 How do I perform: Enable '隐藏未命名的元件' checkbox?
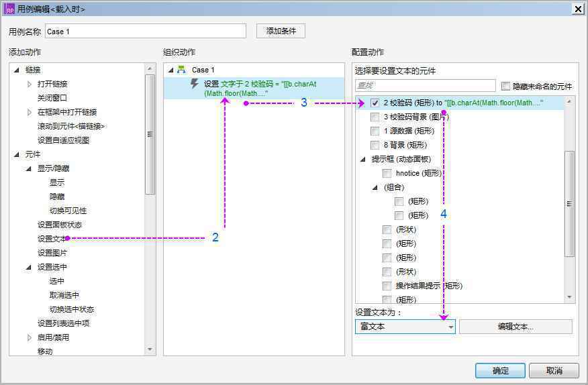505,87
